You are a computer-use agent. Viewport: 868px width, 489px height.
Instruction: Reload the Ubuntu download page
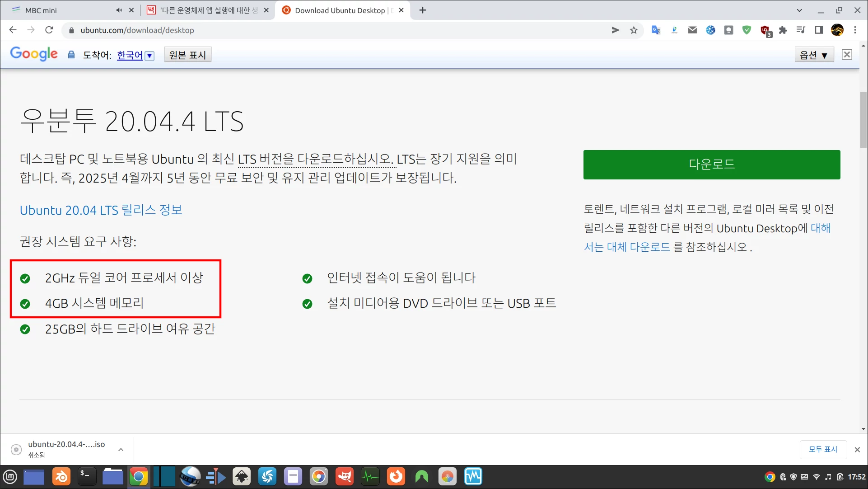[49, 30]
